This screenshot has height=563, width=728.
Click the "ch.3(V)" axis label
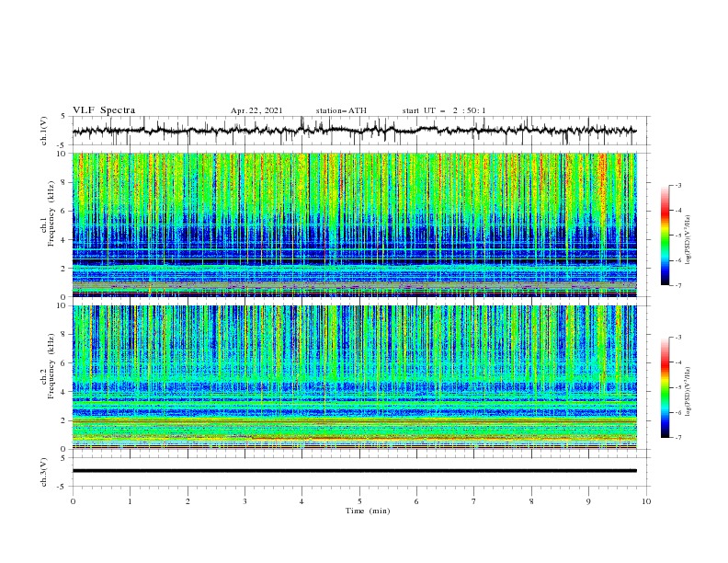click(44, 472)
